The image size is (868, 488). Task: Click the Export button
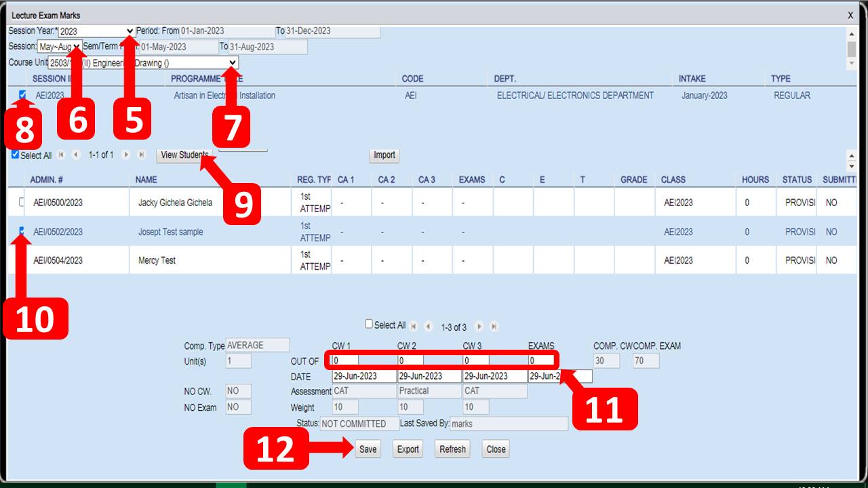(x=408, y=449)
